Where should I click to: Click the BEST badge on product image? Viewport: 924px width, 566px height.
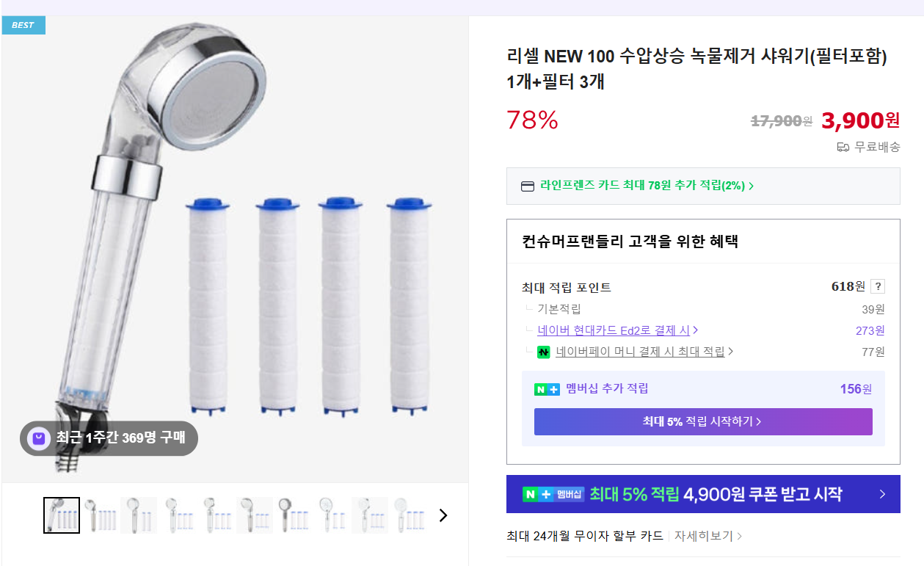point(23,25)
